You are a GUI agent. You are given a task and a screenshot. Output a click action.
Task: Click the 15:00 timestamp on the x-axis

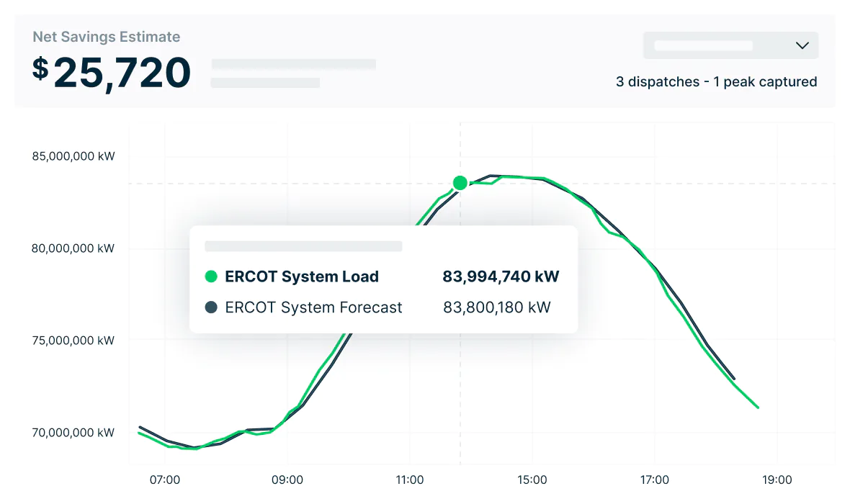532,480
